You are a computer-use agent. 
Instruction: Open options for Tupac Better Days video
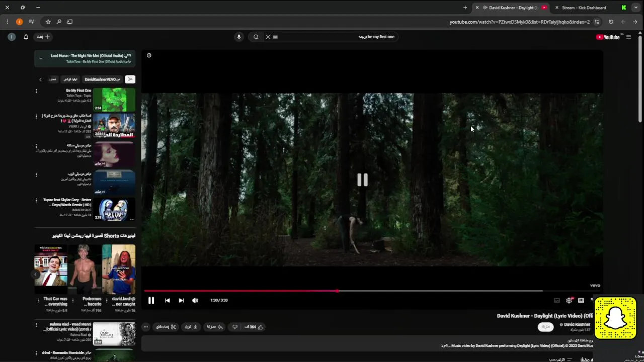(36, 201)
